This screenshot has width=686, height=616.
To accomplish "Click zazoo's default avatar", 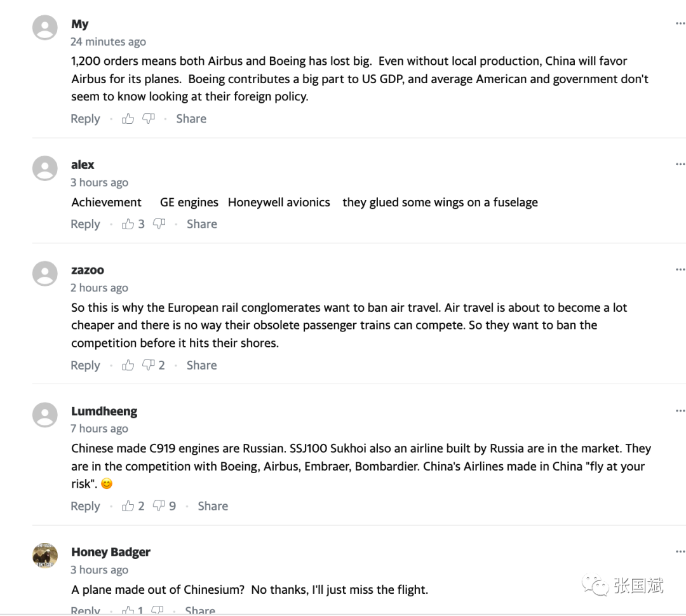I will (x=45, y=274).
